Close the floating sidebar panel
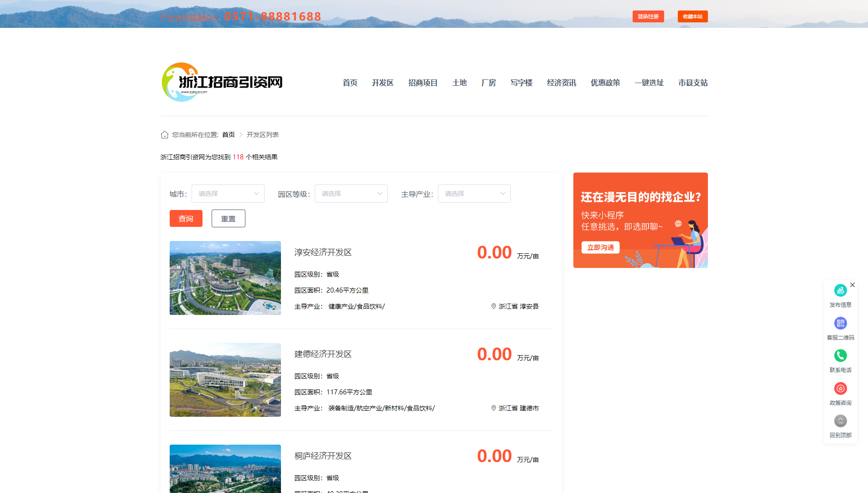868x493 pixels. pos(852,285)
